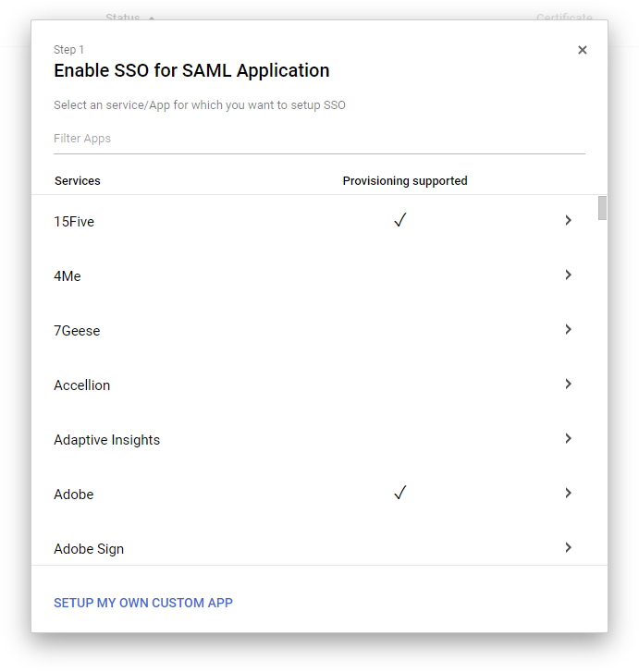Image resolution: width=639 pixels, height=672 pixels.
Task: Select 7Geese from the services list
Action: click(x=77, y=331)
